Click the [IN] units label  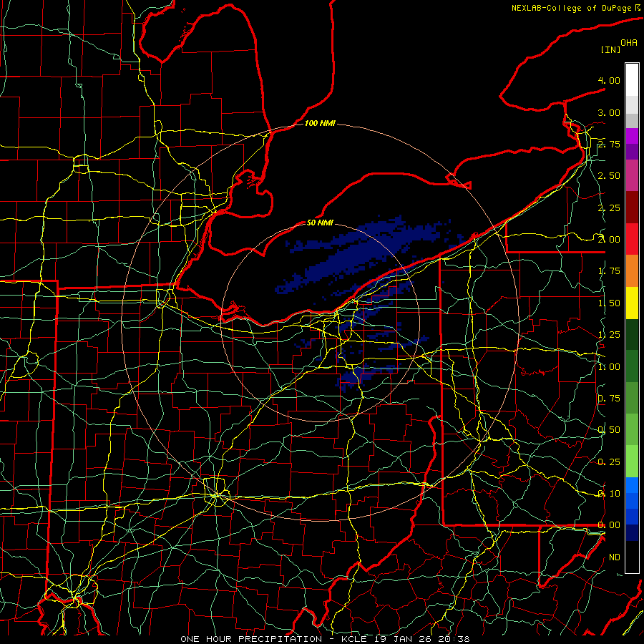tap(610, 49)
